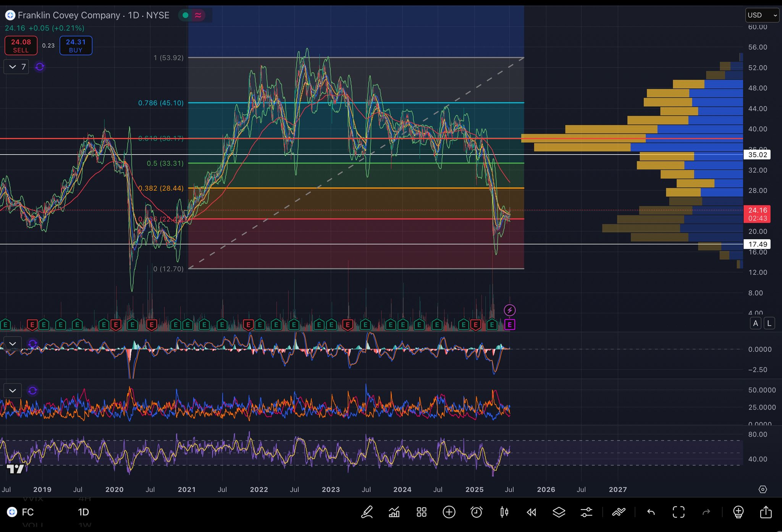The width and height of the screenshot is (782, 532).
Task: Open the USD currency dropdown
Action: click(762, 15)
